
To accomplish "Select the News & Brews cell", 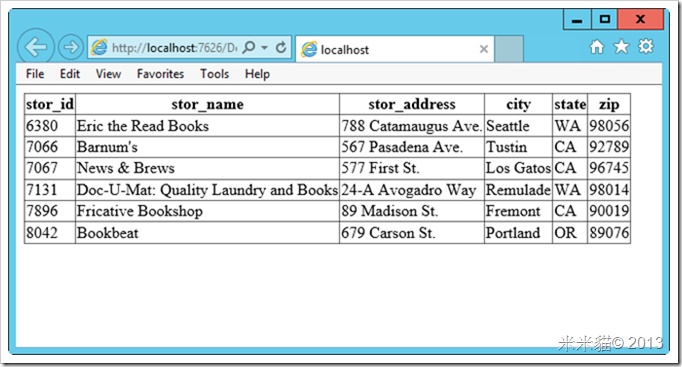I will (x=207, y=168).
